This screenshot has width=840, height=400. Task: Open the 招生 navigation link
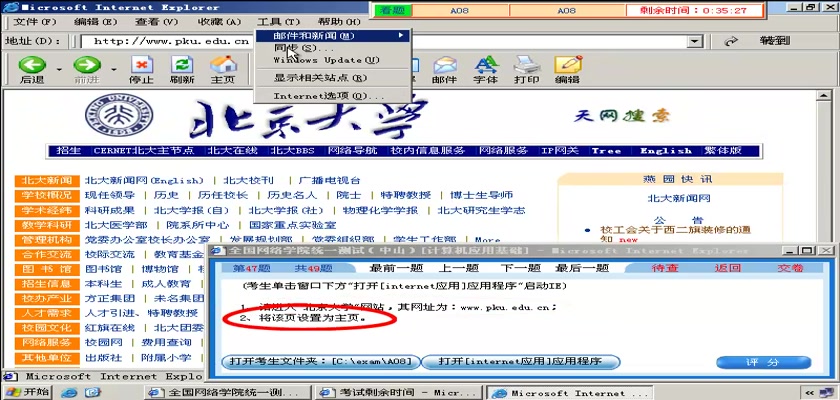click(x=69, y=151)
